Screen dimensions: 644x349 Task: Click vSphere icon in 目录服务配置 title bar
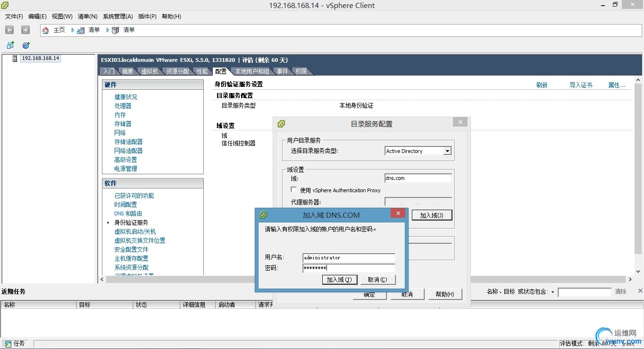click(281, 124)
